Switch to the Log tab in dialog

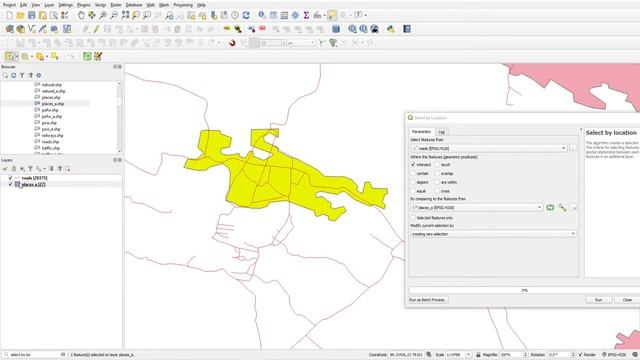(x=442, y=132)
